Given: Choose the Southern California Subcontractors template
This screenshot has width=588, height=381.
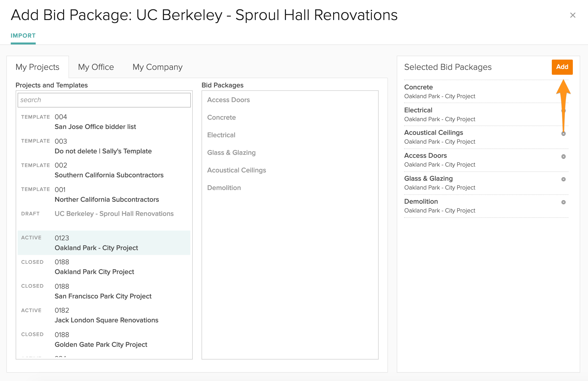Looking at the screenshot, I should point(109,175).
